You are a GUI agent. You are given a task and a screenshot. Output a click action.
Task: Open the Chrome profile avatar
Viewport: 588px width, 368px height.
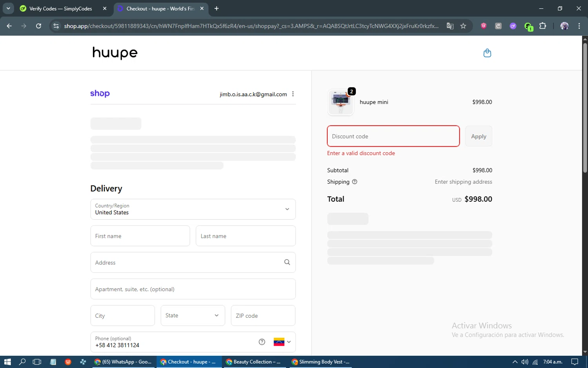564,26
